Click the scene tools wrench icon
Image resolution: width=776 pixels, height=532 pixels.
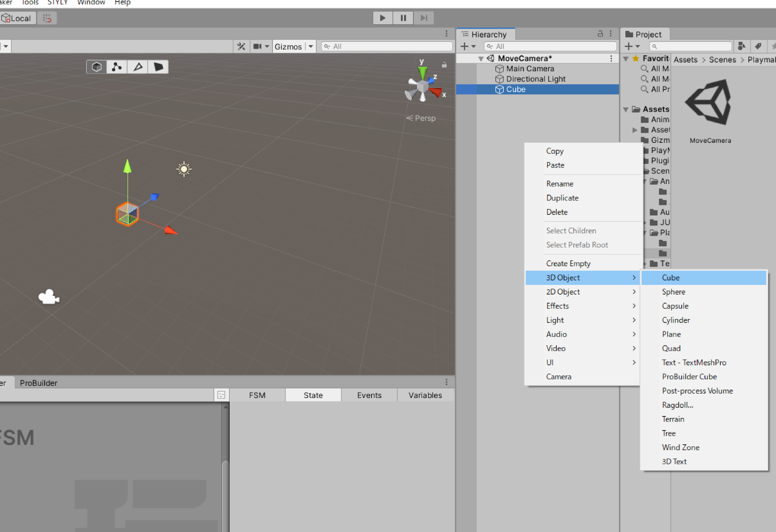click(241, 47)
